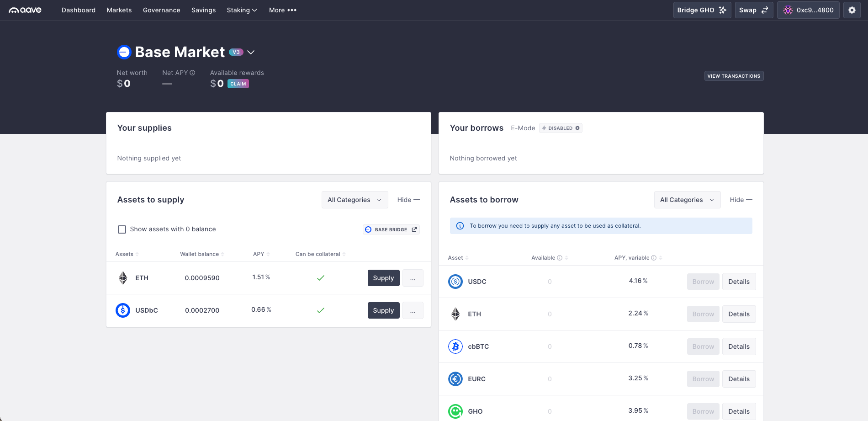View Details for cbBTC
This screenshot has height=421, width=868.
739,346
